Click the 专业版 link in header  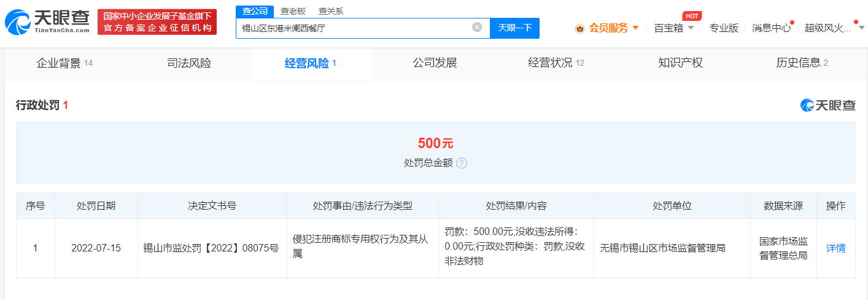point(724,28)
